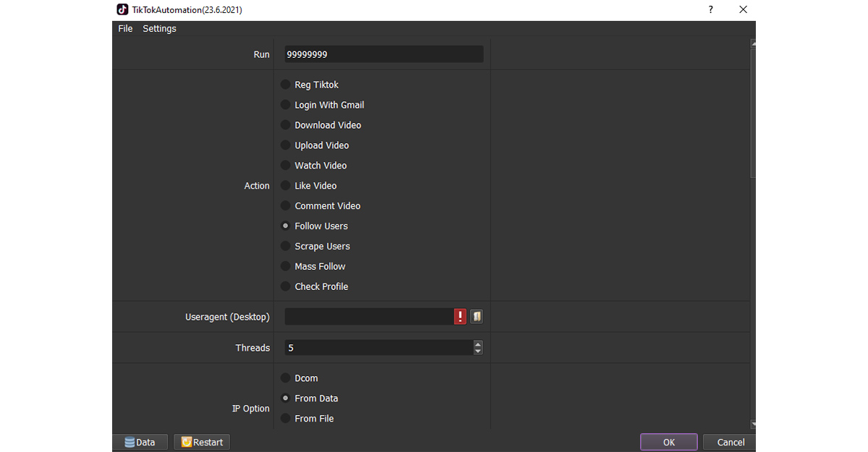Choose From Data IP option
868x452 pixels.
310,398
